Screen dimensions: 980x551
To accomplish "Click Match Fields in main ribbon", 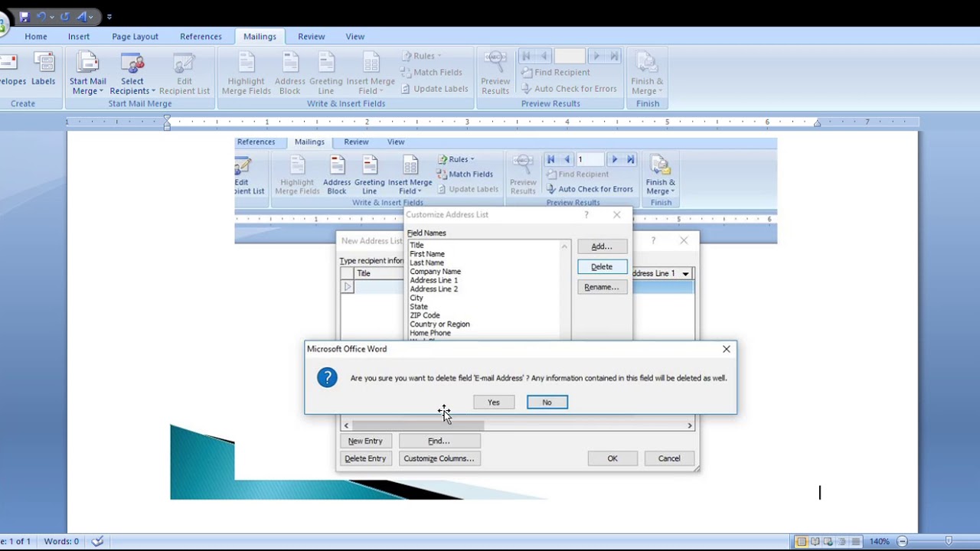I will tap(431, 72).
